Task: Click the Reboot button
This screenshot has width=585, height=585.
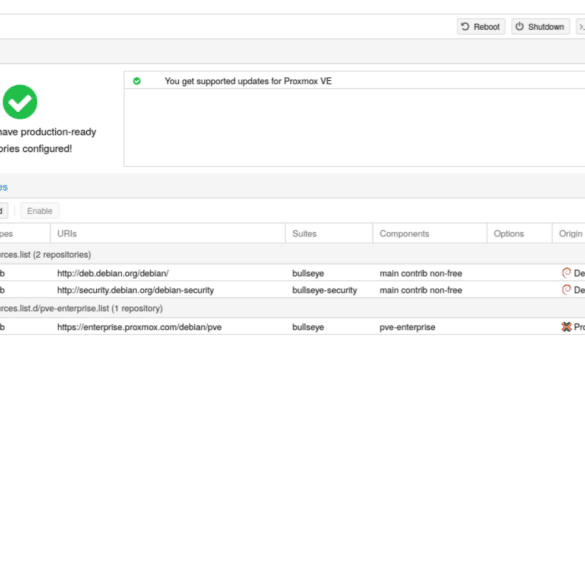Action: (481, 27)
